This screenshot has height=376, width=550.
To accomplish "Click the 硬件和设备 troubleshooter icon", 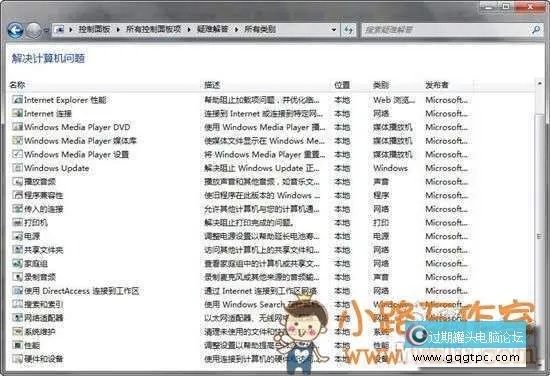I will point(17,359).
